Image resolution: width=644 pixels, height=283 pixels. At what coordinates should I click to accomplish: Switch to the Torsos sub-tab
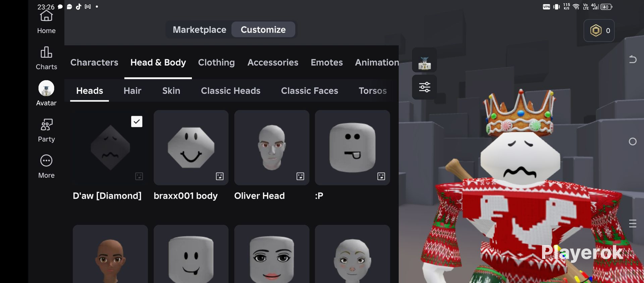point(373,91)
